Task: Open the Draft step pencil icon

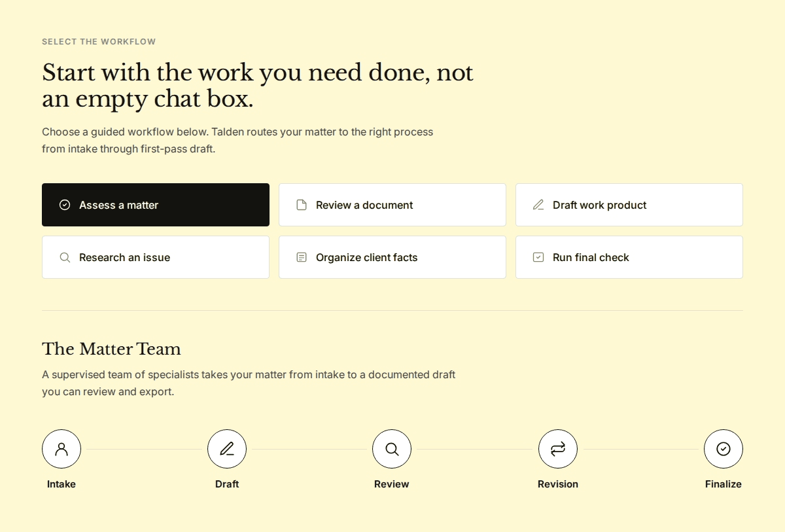Action: (227, 449)
